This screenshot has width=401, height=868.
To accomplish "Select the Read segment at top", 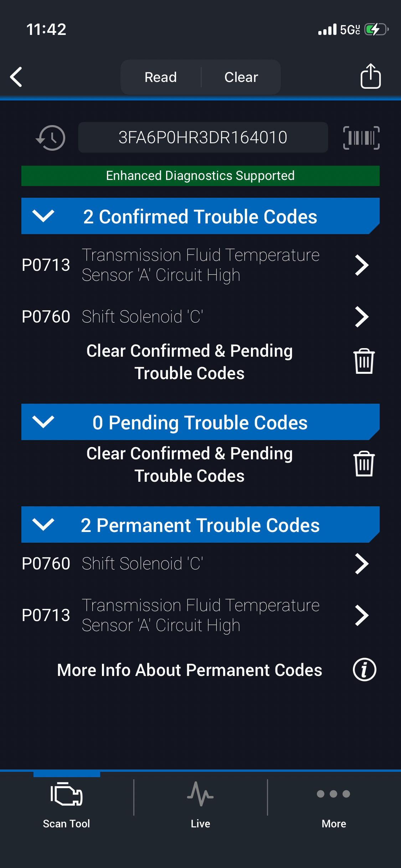I will [x=161, y=77].
